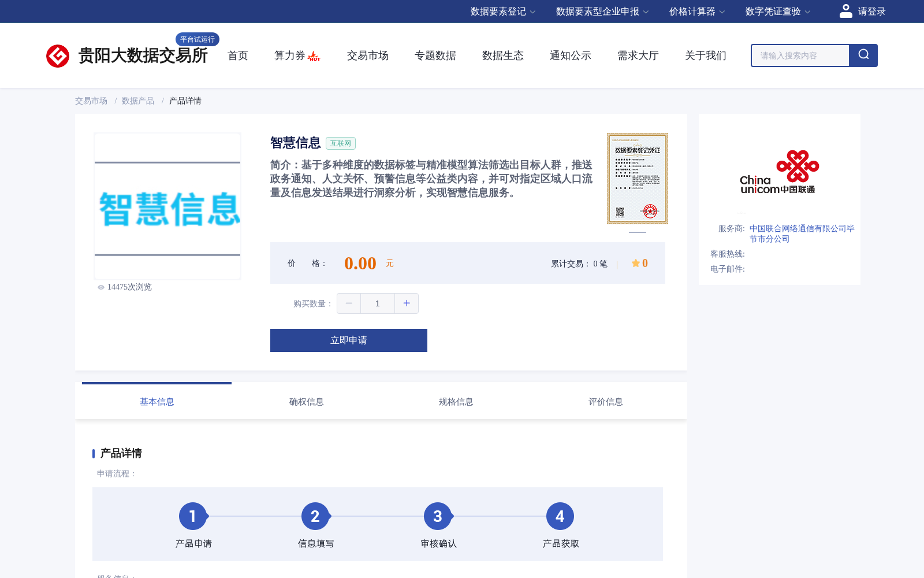Click the 交易市场 breadcrumb link
Image resolution: width=924 pixels, height=578 pixels.
point(91,101)
